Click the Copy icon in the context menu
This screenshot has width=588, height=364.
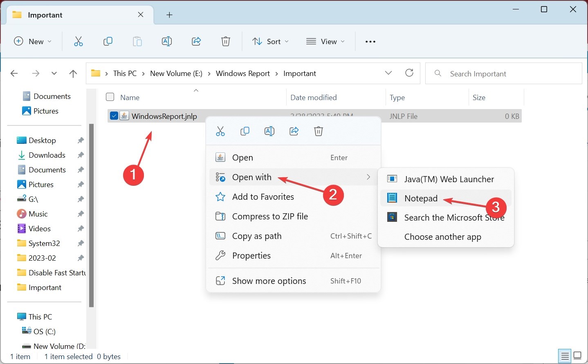pos(245,131)
